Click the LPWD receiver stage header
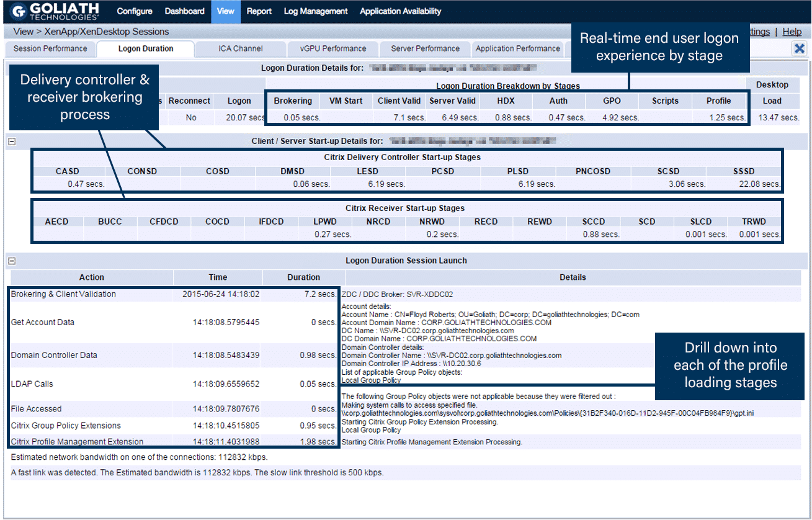 (325, 222)
